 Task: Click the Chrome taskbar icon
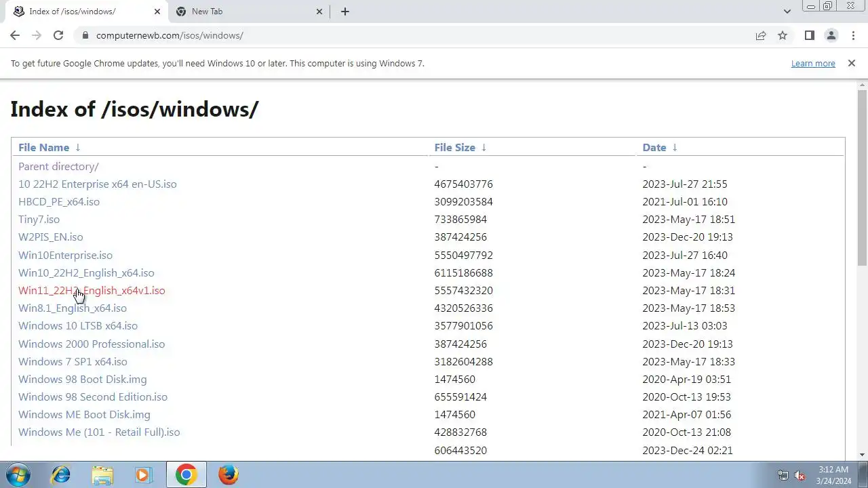point(186,474)
